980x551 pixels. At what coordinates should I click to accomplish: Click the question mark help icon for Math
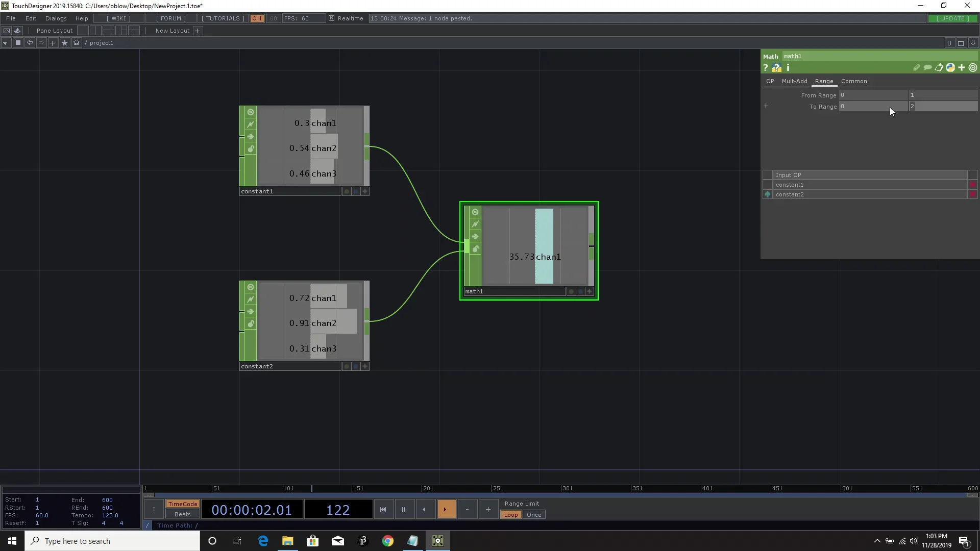point(765,67)
